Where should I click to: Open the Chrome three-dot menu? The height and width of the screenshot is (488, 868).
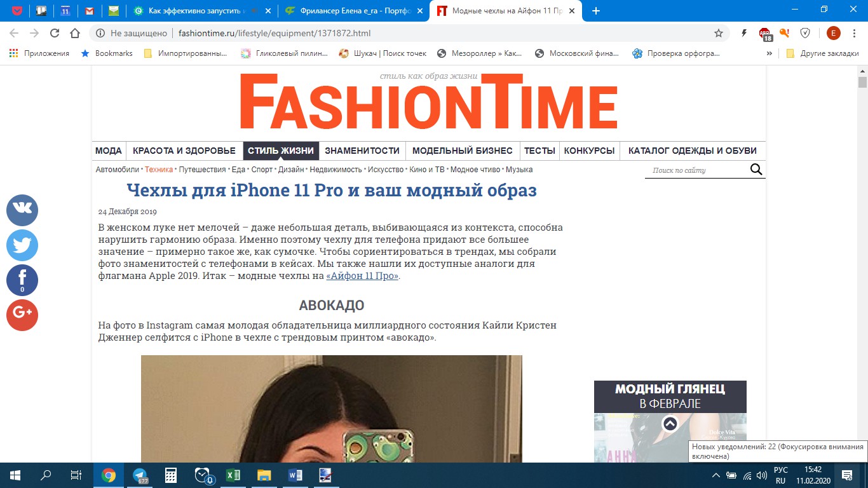click(x=855, y=33)
